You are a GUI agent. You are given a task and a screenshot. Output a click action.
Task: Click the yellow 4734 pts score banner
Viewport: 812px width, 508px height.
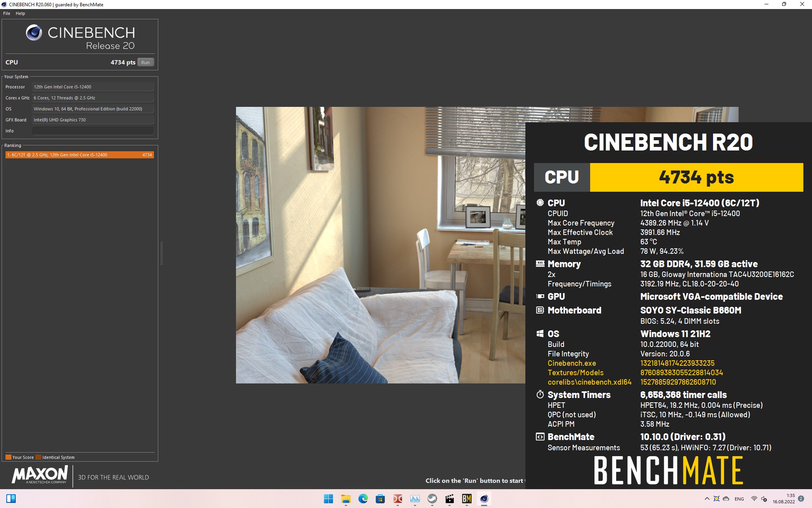(697, 178)
